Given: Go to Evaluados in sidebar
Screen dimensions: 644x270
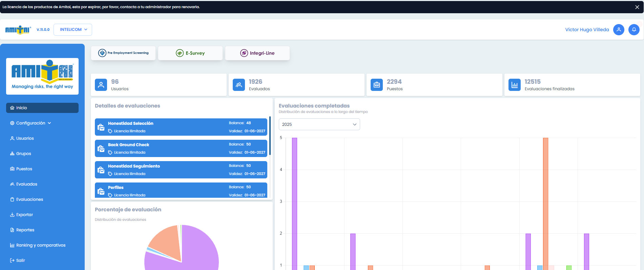Looking at the screenshot, I should [x=26, y=184].
